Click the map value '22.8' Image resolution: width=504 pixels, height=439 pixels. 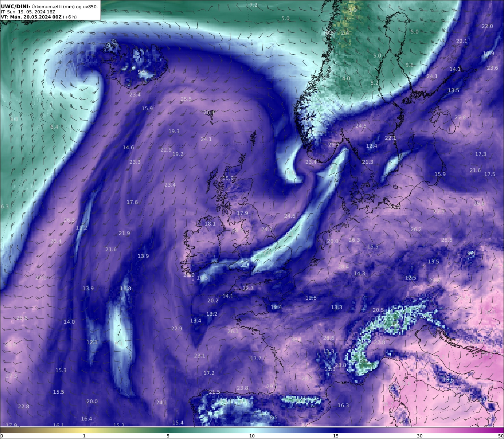24,407
